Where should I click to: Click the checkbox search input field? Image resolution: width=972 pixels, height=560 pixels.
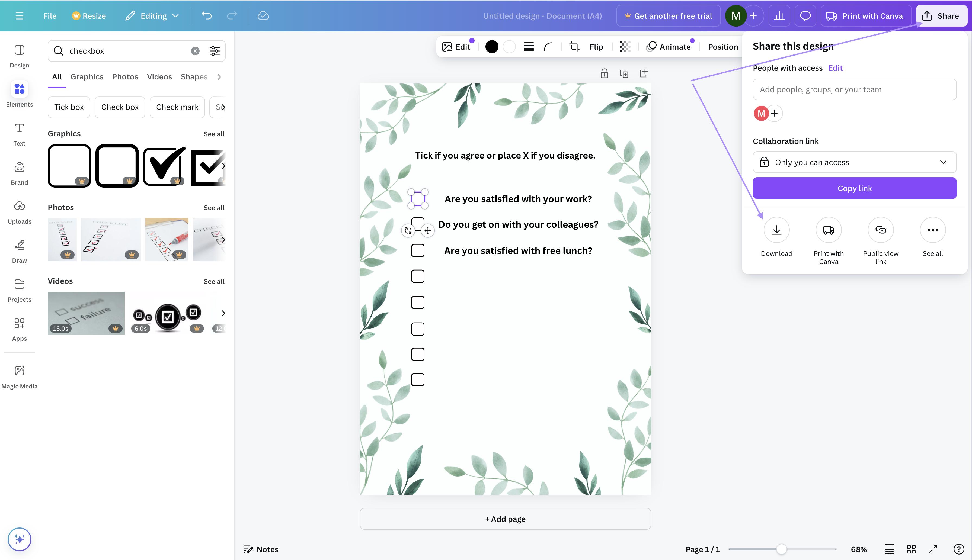point(123,50)
